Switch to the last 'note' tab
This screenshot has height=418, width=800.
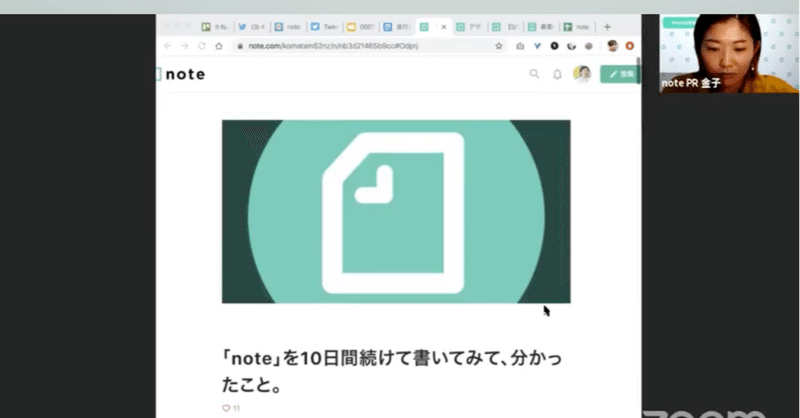tap(576, 27)
